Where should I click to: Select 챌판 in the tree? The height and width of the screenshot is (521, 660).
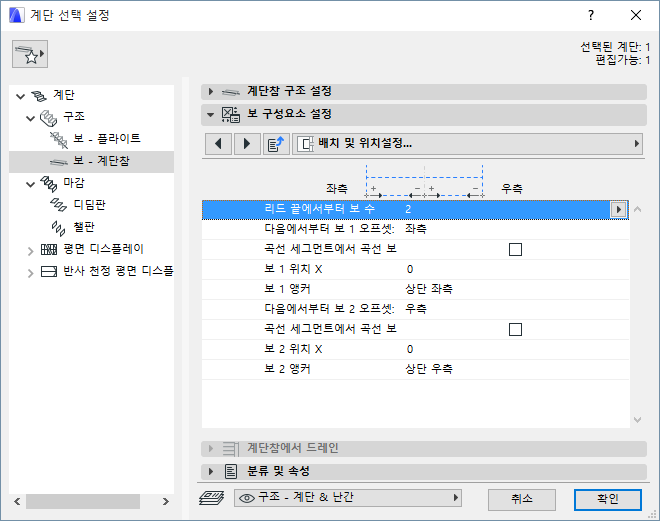[x=84, y=227]
